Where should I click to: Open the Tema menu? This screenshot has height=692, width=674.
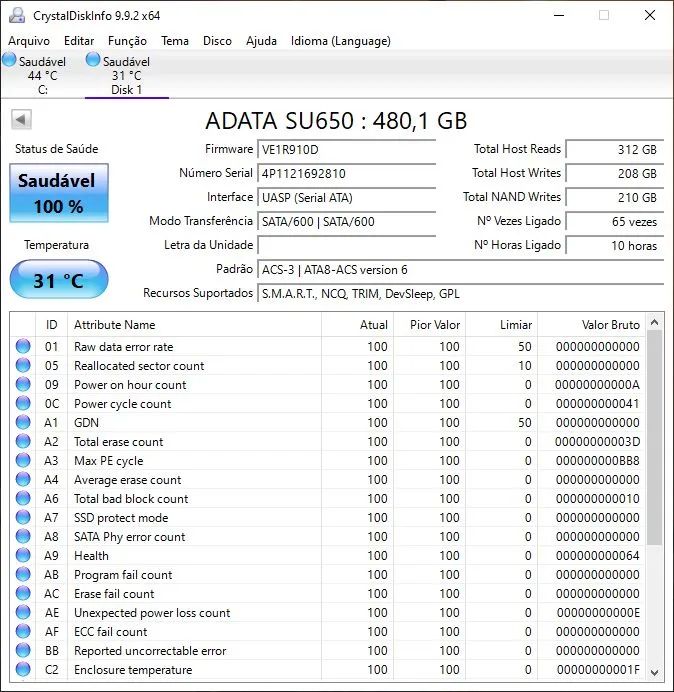pyautogui.click(x=175, y=41)
